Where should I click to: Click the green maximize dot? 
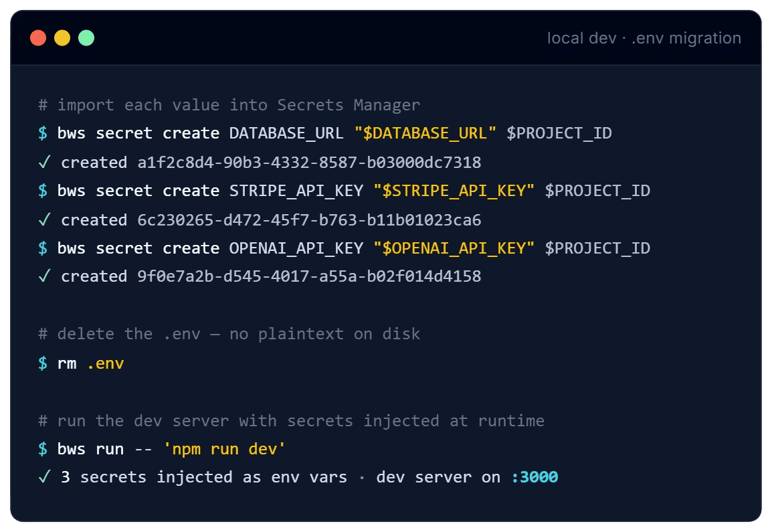tap(86, 38)
